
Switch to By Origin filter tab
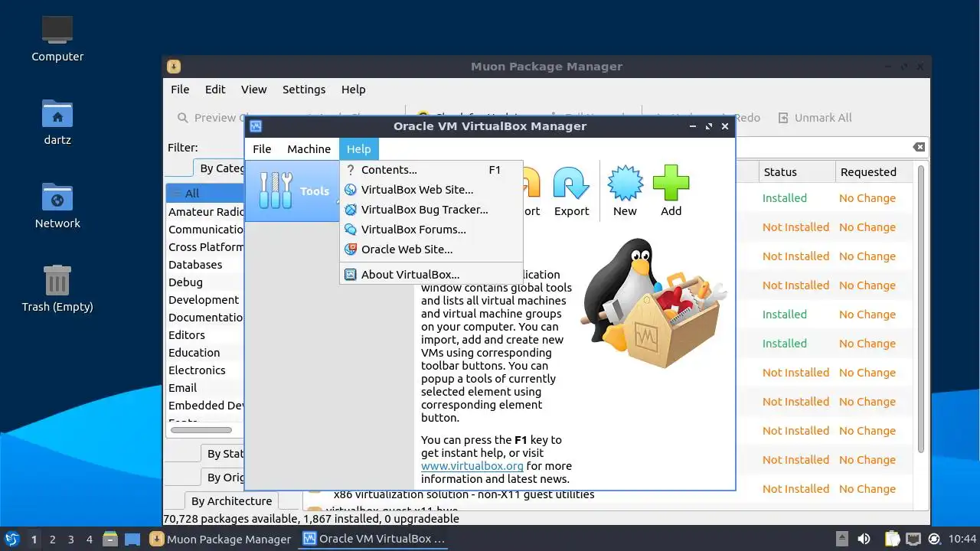(x=224, y=478)
